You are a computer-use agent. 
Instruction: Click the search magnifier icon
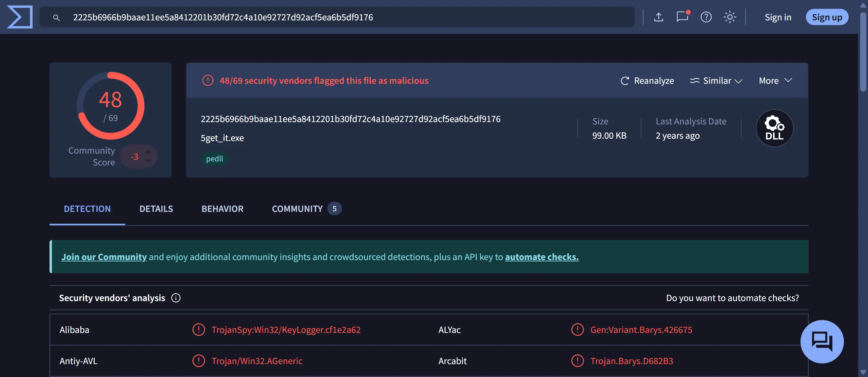coord(57,18)
